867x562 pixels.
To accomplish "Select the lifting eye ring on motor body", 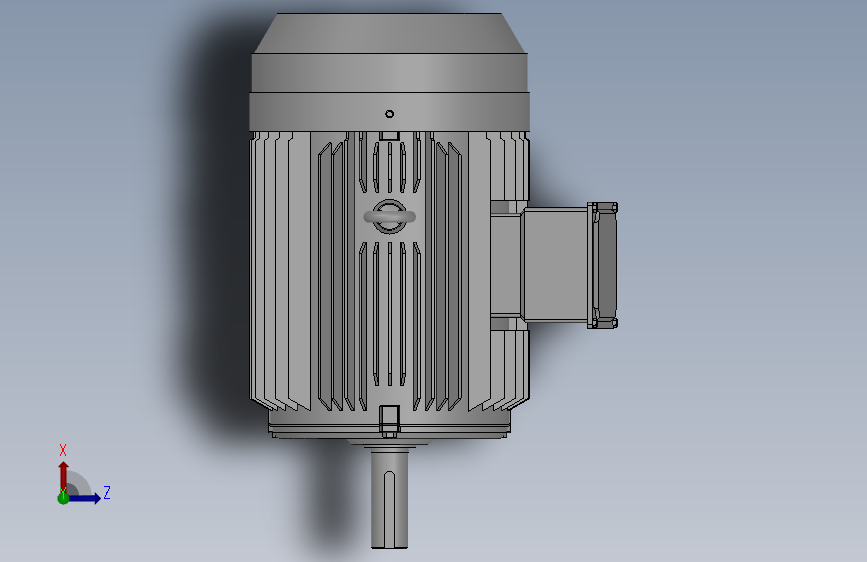I will pos(390,216).
